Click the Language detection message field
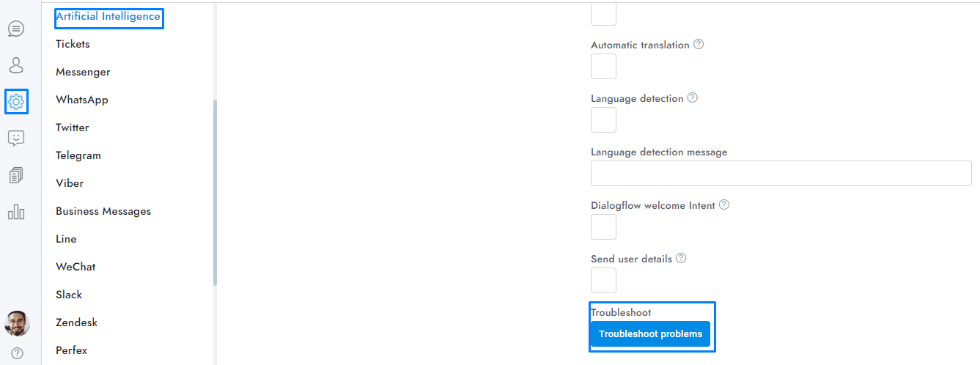Screen dimensions: 980x365 (781, 174)
